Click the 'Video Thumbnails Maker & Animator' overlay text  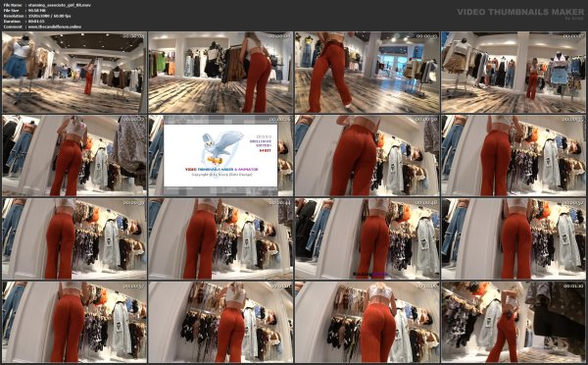tap(220, 170)
